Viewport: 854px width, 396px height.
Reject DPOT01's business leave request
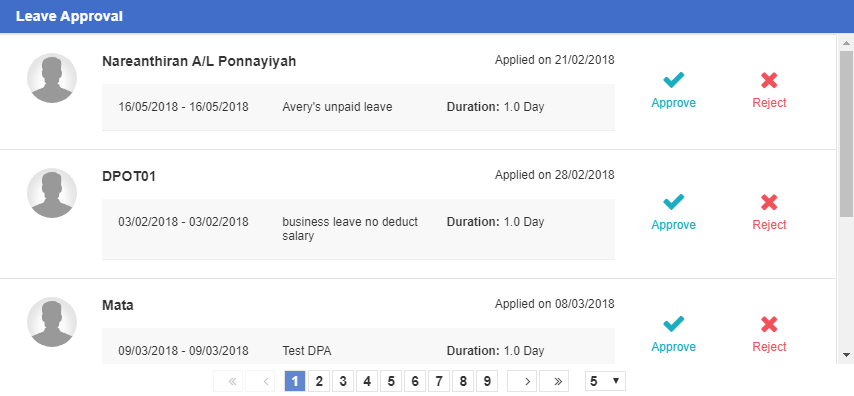coord(769,212)
